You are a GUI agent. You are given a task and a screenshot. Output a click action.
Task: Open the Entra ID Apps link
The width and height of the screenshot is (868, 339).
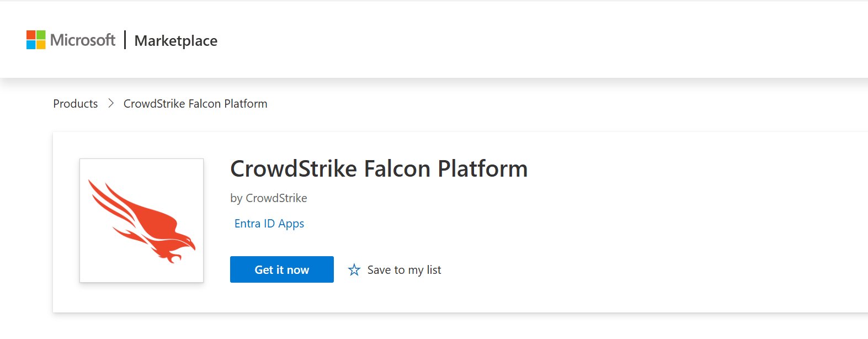pyautogui.click(x=269, y=224)
